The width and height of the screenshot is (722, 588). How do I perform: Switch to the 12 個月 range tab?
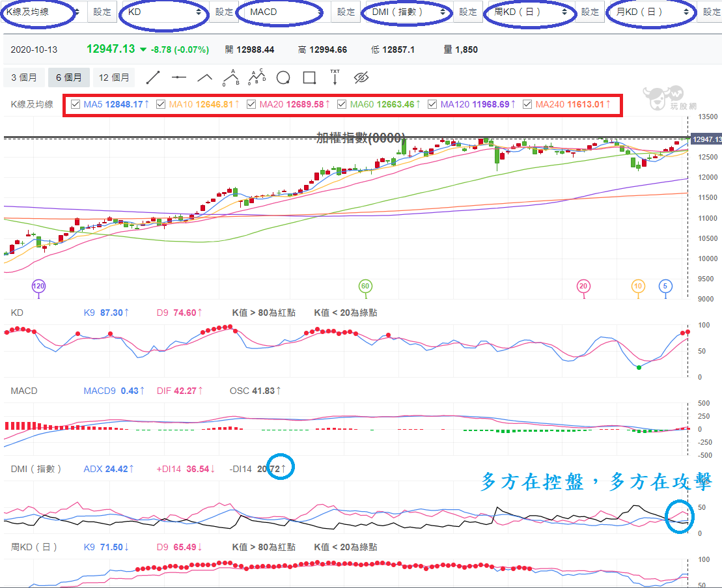pyautogui.click(x=114, y=77)
